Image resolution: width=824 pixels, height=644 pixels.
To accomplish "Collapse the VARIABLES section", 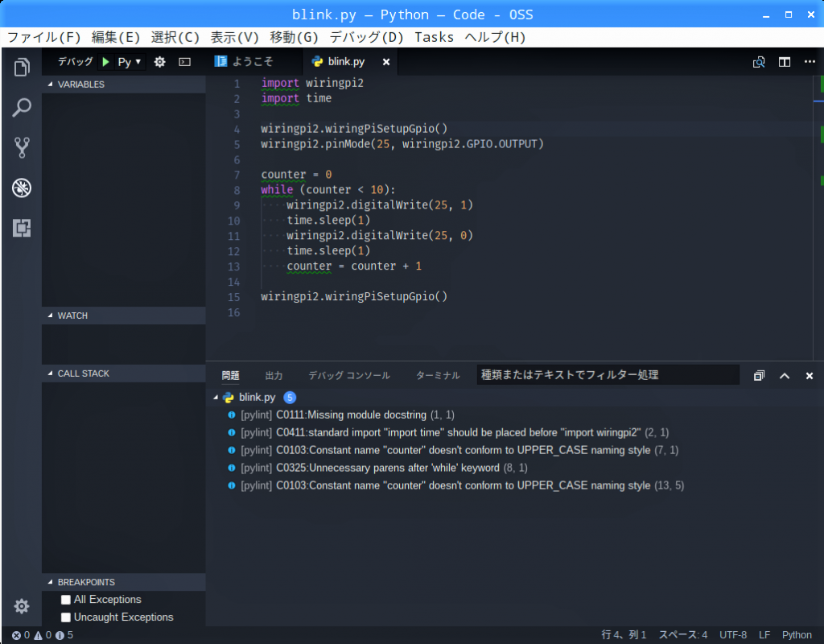I will (123, 84).
